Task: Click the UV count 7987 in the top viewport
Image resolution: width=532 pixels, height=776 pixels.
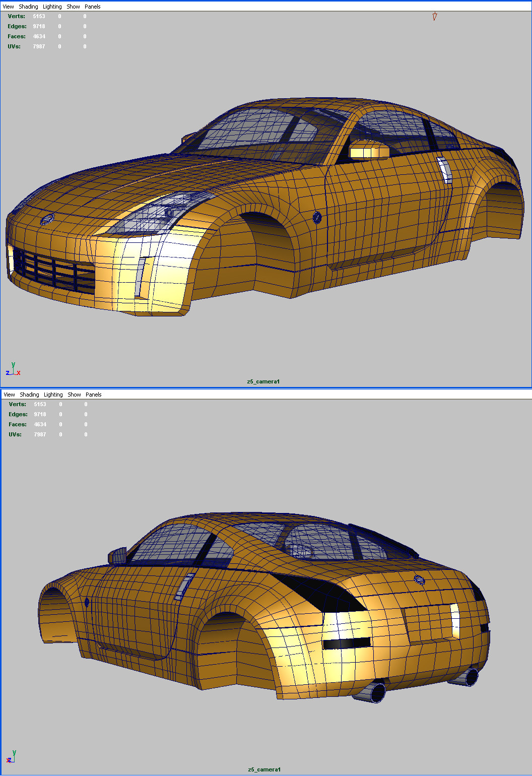Action: (x=39, y=46)
